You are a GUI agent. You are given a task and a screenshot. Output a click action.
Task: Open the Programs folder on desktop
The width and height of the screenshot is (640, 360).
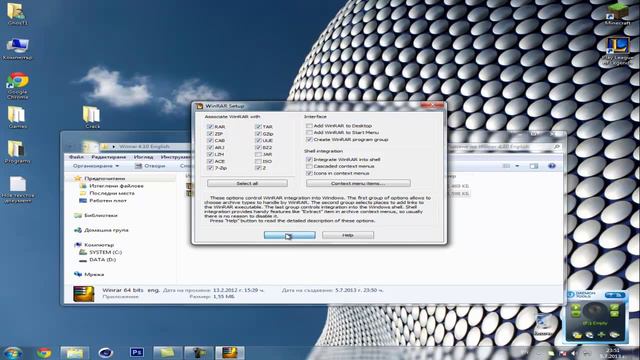[17, 152]
